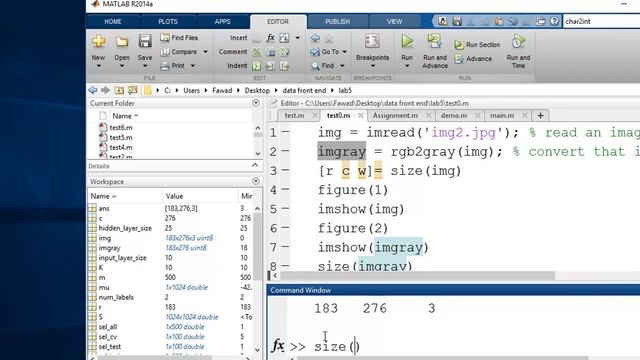
Task: Click Run and Advance icon
Action: coord(434,41)
